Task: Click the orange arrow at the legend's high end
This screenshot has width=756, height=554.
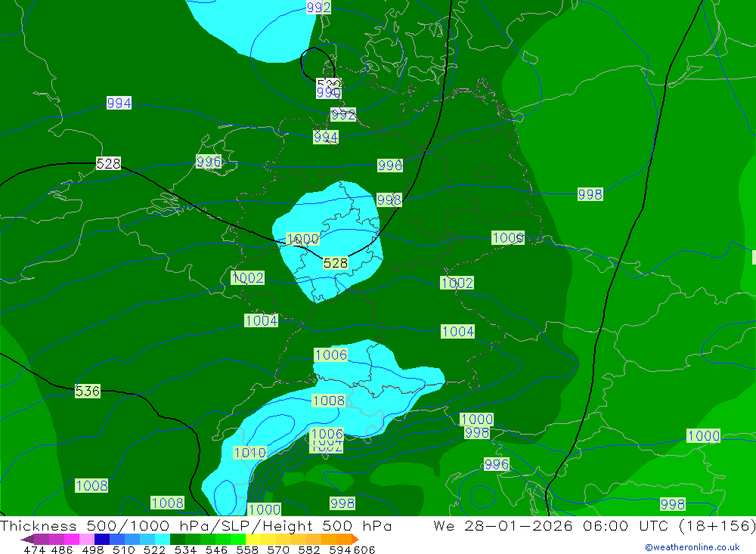Action: (355, 539)
